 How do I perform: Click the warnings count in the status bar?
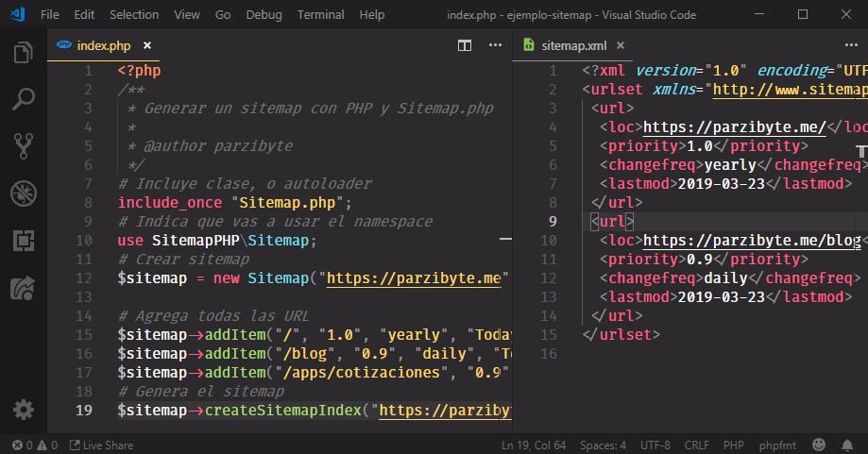47,446
